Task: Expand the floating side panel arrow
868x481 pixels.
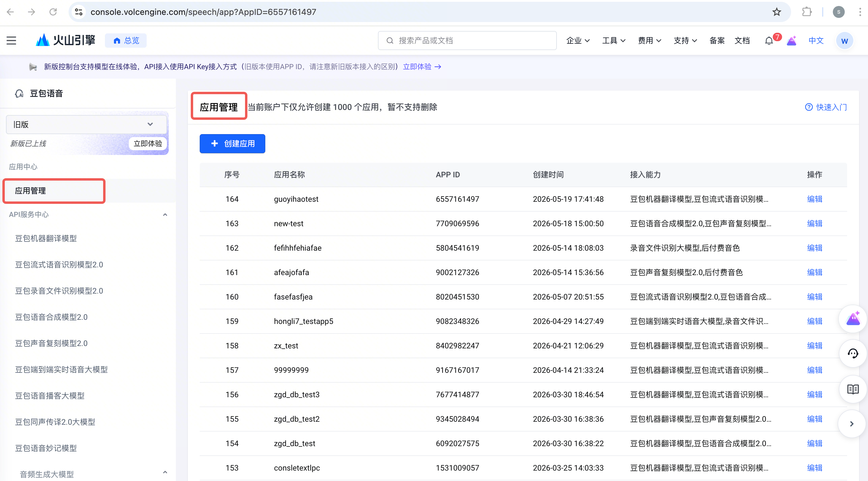Action: pyautogui.click(x=852, y=424)
